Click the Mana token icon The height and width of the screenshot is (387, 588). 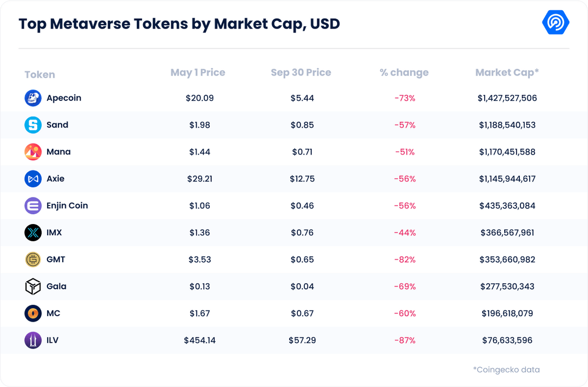pyautogui.click(x=33, y=152)
